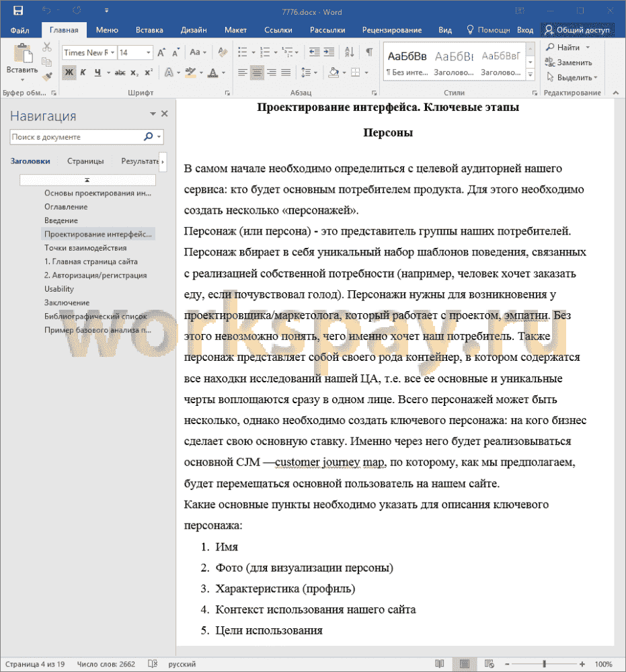Toggle italic formatting (К)
The image size is (626, 672).
click(x=83, y=73)
